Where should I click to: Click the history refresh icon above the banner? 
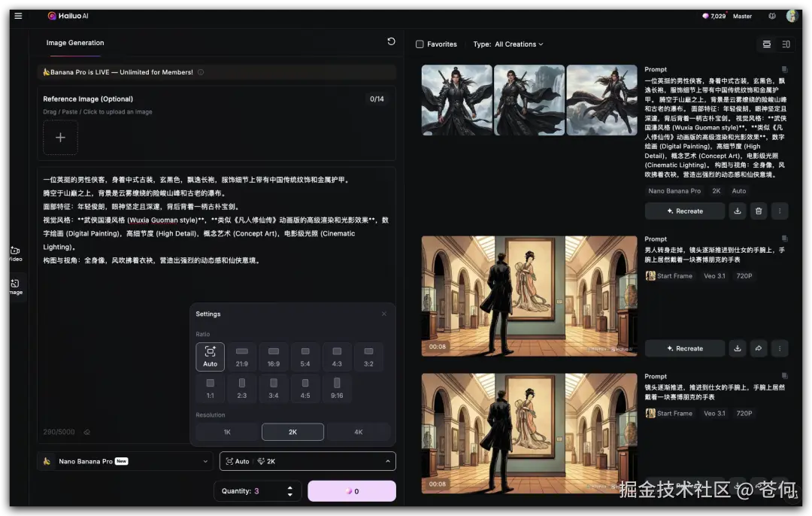click(390, 41)
